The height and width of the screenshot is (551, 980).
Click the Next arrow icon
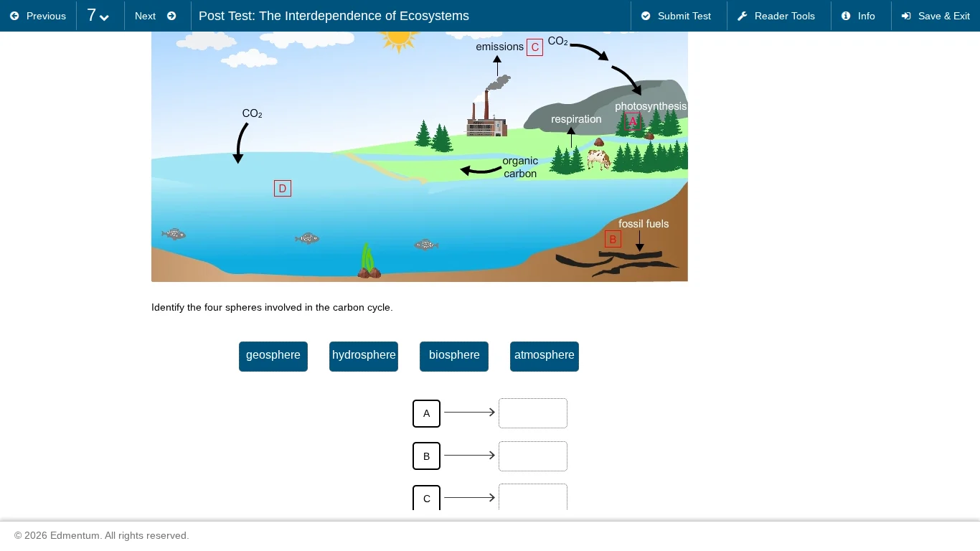(171, 16)
